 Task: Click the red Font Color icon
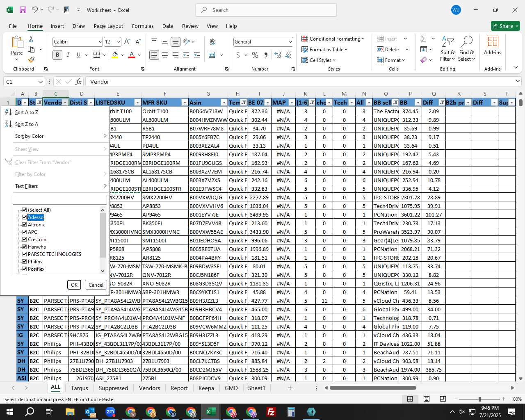pyautogui.click(x=132, y=55)
